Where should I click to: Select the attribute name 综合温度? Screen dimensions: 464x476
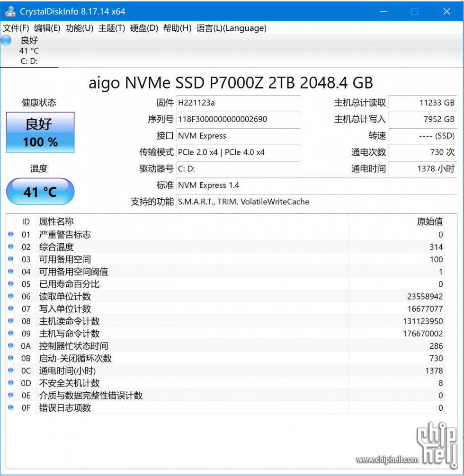(x=56, y=247)
